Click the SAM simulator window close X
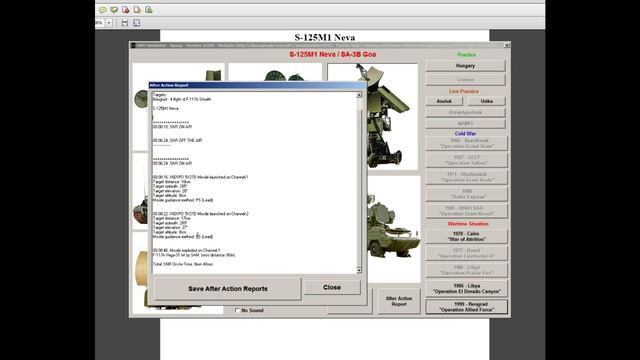640x360 pixels. (x=507, y=45)
